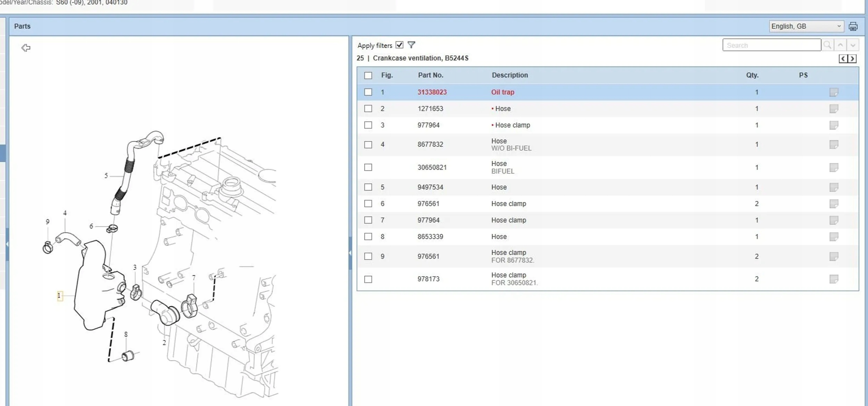The width and height of the screenshot is (868, 406).
Task: Select part number 31338023 link
Action: (x=432, y=92)
